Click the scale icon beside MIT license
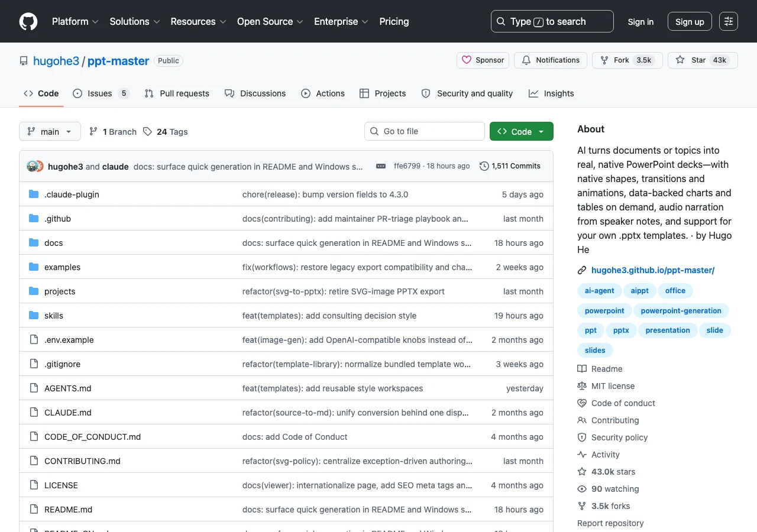Viewport: 757px width, 532px height. pyautogui.click(x=582, y=386)
